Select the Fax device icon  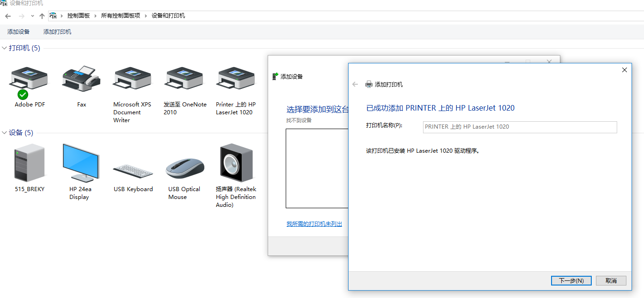[x=81, y=78]
